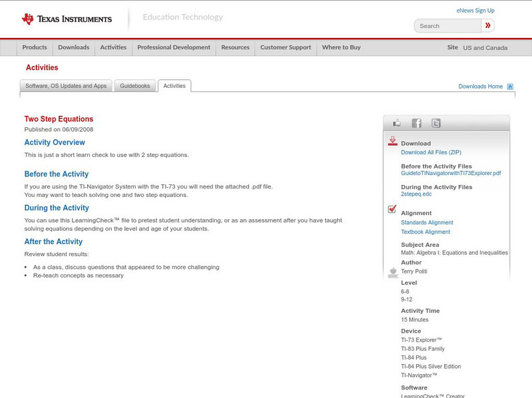Share activity via the Twitter icon
This screenshot has width=532, height=398.
(x=436, y=123)
